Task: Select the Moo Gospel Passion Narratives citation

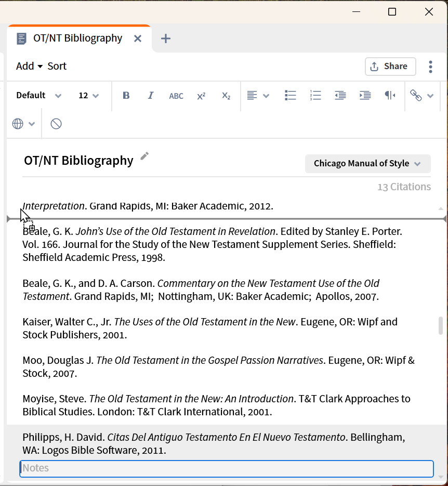Action: [x=218, y=366]
